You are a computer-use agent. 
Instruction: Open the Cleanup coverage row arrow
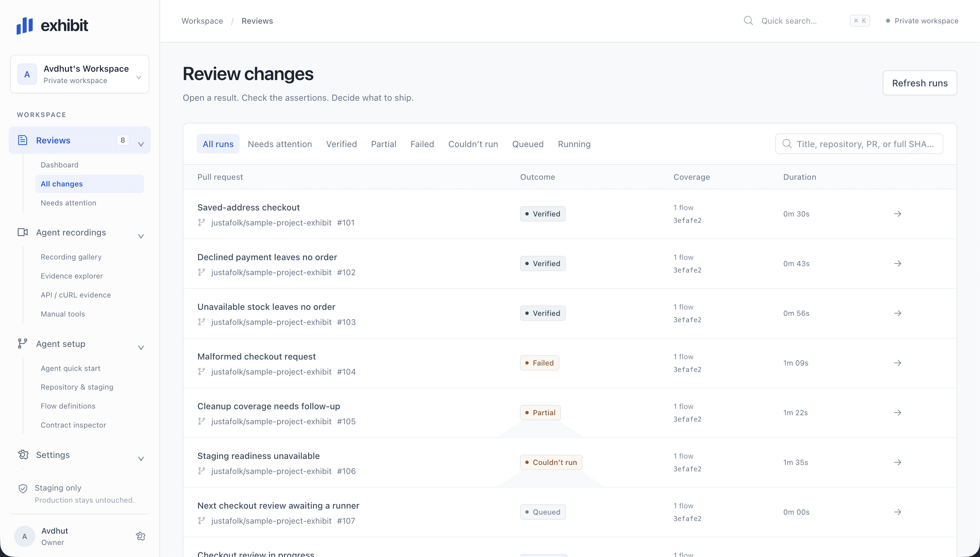pos(897,413)
